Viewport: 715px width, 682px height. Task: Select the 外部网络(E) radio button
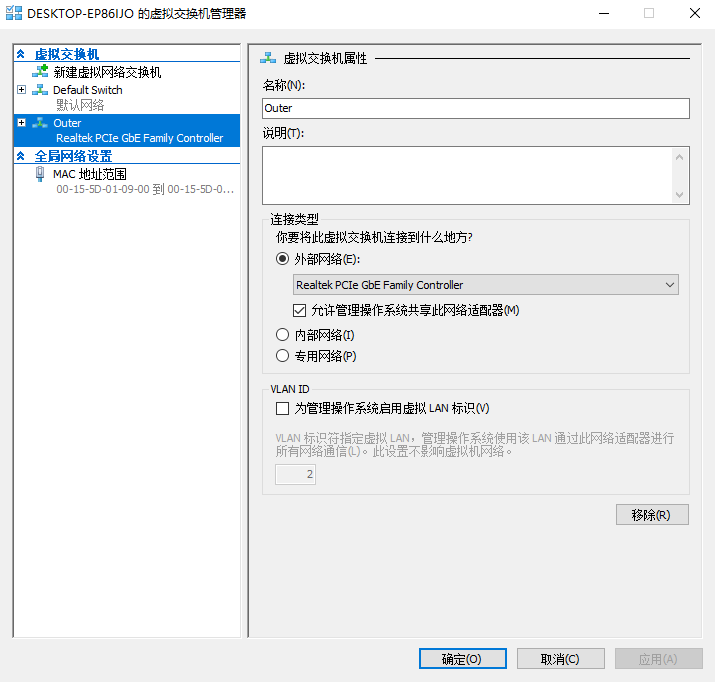coord(282,259)
